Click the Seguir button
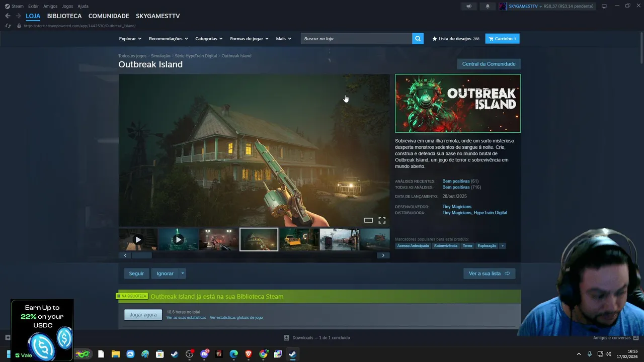Image resolution: width=644 pixels, height=362 pixels. [136, 274]
